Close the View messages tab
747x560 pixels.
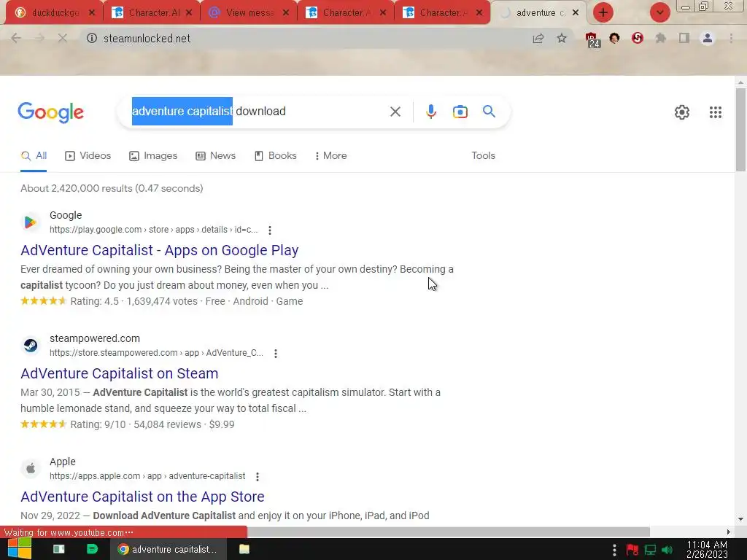click(286, 13)
